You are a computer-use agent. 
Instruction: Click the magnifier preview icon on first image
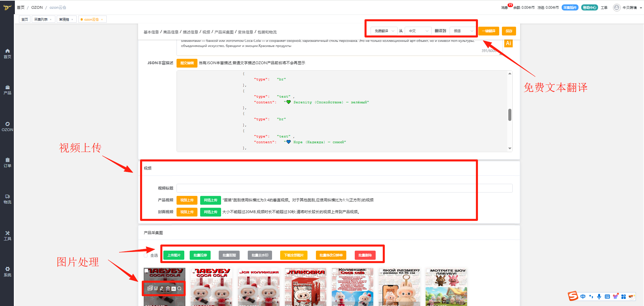pos(180,288)
